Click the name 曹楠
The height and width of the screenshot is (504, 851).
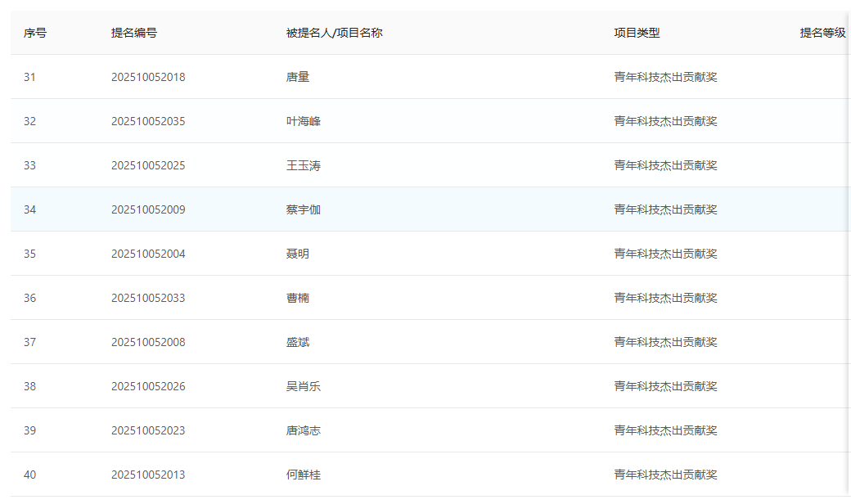pyautogui.click(x=298, y=298)
